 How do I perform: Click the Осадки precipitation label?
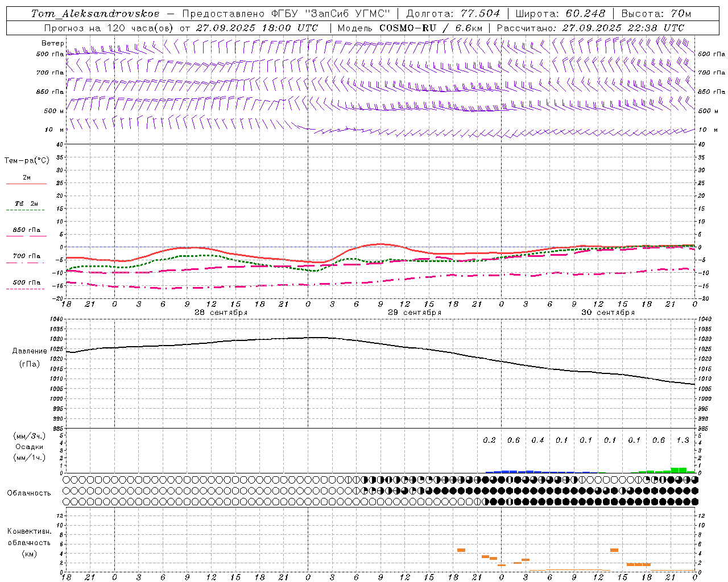coord(30,447)
